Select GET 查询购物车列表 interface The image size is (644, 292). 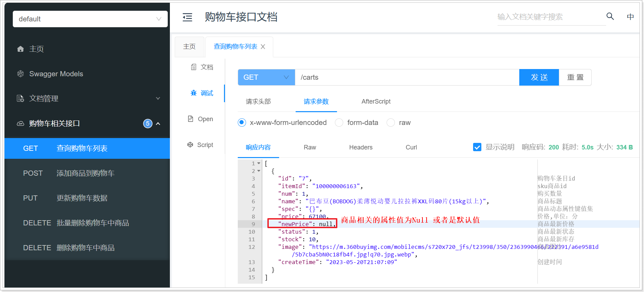point(87,148)
